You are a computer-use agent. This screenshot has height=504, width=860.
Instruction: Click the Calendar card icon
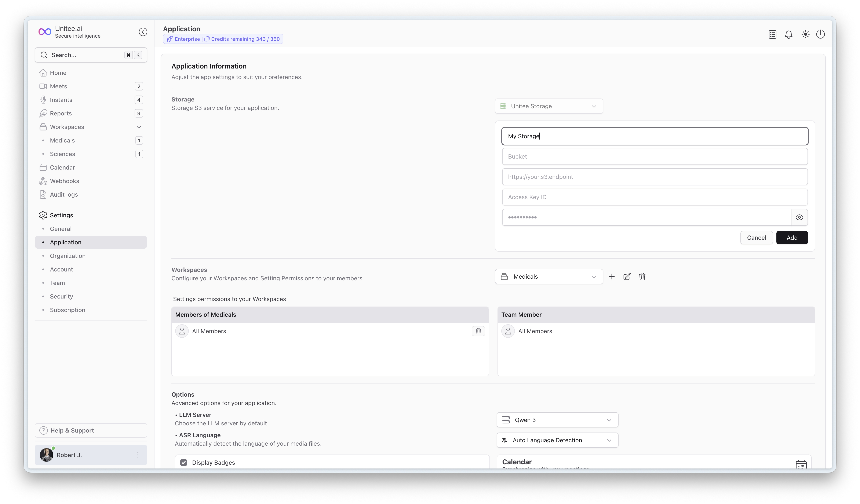coord(801,464)
